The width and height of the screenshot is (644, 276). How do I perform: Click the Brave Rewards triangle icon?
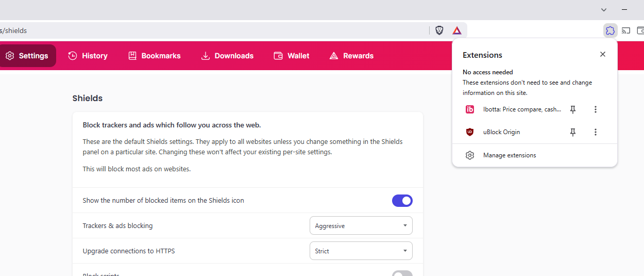coord(456,30)
